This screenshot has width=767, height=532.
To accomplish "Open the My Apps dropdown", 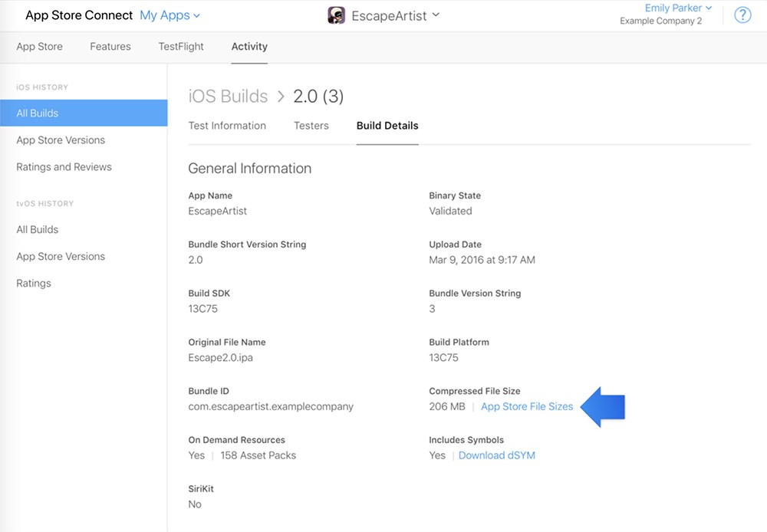I will [170, 15].
